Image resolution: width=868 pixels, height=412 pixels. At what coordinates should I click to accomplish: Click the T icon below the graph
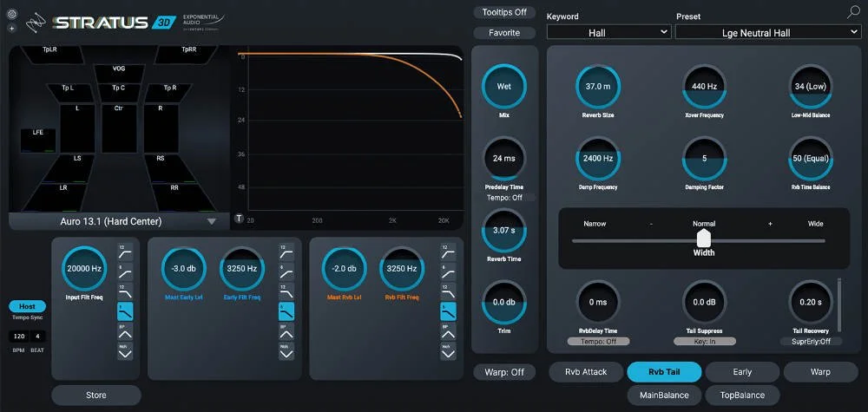(240, 218)
